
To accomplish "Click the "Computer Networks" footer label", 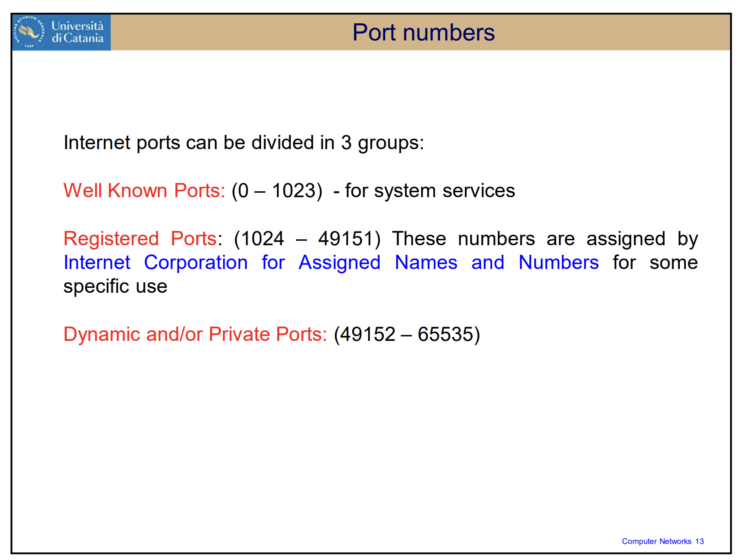I will (656, 541).
